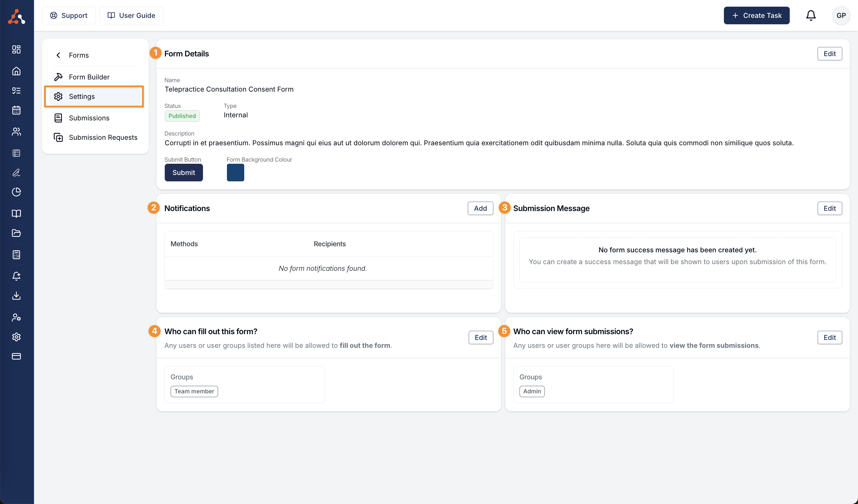858x504 pixels.
Task: Open Submission Requests menu item
Action: tap(103, 137)
